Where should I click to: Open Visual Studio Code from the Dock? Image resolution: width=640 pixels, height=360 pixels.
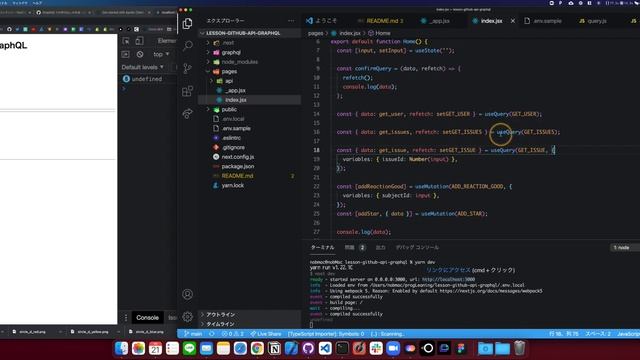325,348
